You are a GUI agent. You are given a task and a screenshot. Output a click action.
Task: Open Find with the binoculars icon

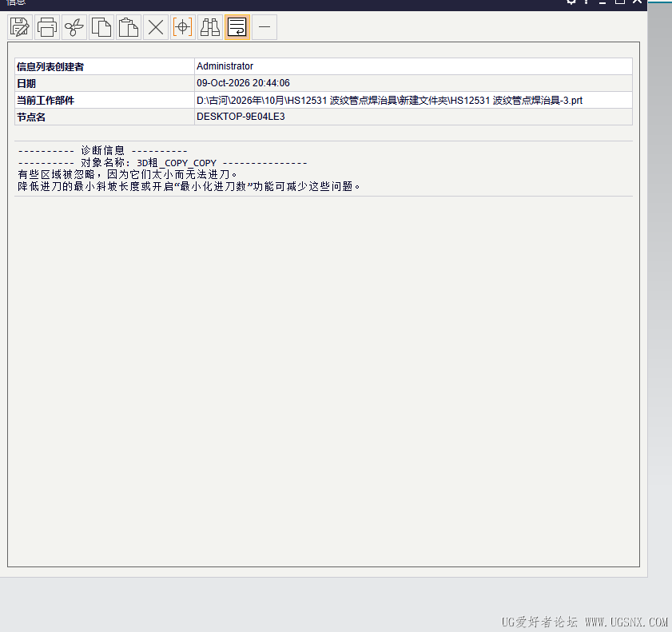[x=210, y=27]
